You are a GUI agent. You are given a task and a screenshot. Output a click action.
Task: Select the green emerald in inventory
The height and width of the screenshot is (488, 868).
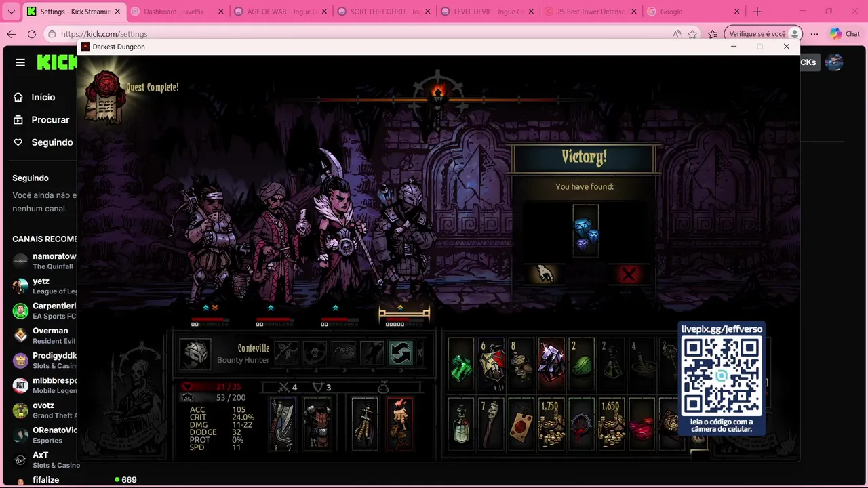(461, 364)
